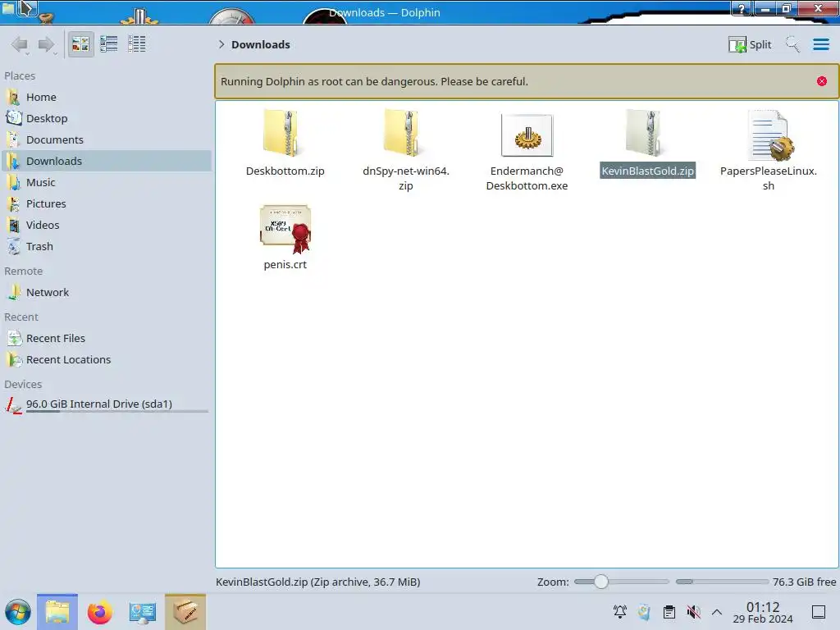
Task: Click the free disk space bar
Action: click(722, 582)
